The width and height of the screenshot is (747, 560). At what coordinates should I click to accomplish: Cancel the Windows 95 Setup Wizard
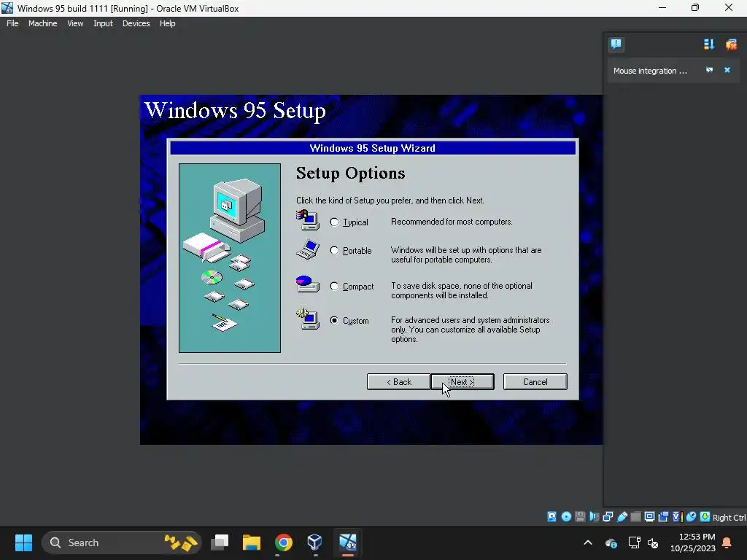[x=535, y=382]
